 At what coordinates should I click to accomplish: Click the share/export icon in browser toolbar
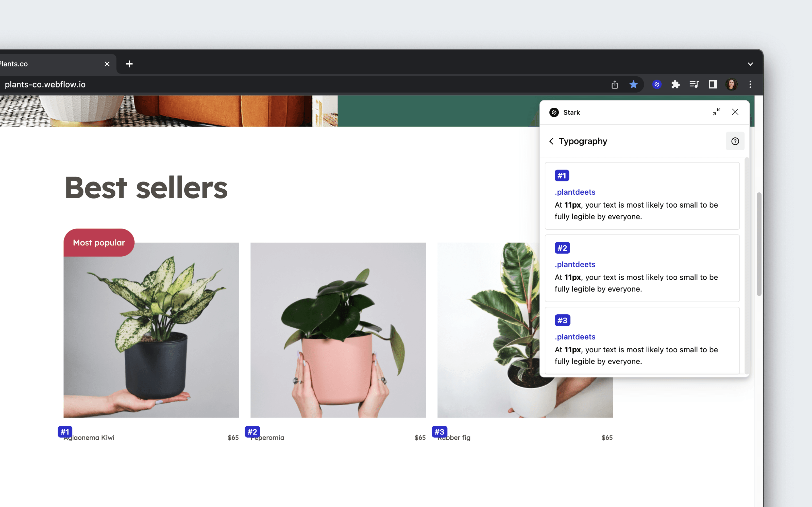point(614,85)
